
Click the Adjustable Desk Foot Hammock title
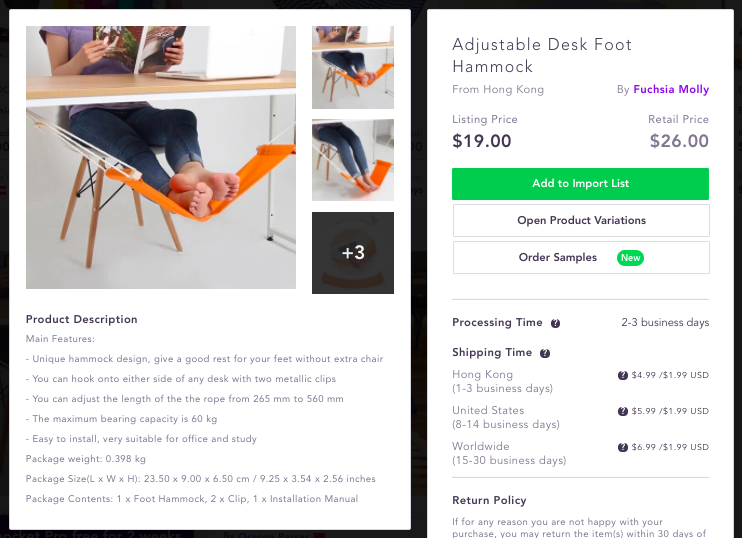[542, 56]
